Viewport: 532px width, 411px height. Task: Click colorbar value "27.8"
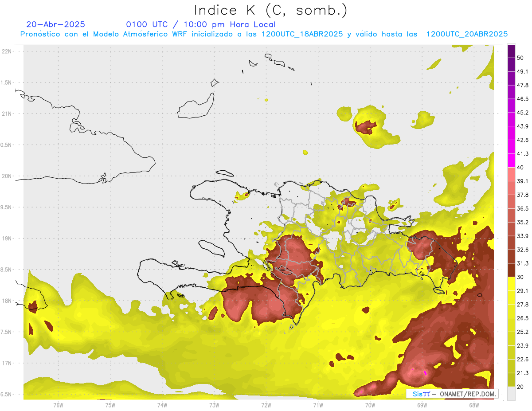coord(523,304)
